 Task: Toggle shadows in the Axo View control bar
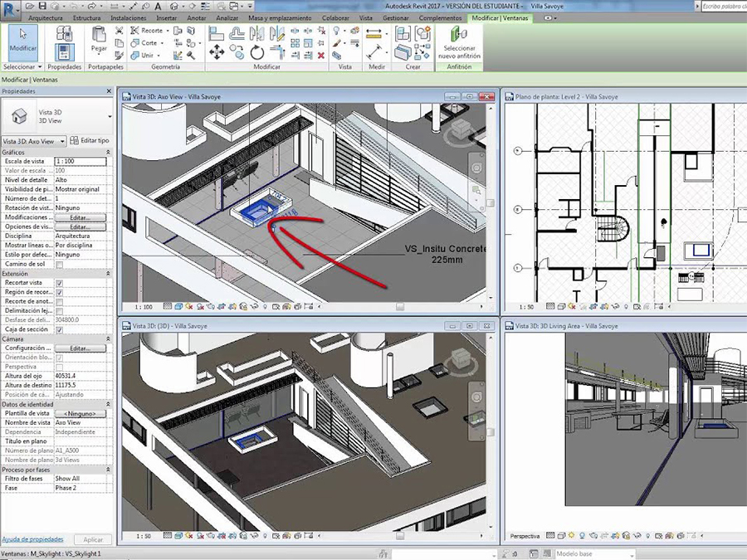(200, 304)
